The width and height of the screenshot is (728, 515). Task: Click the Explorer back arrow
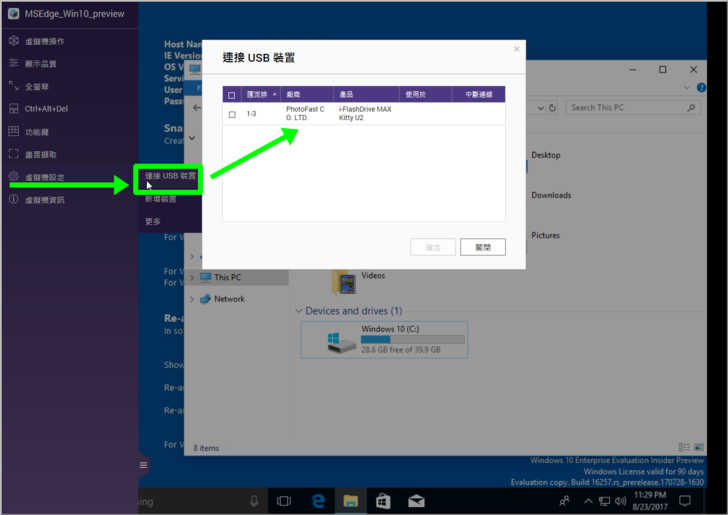(197, 107)
